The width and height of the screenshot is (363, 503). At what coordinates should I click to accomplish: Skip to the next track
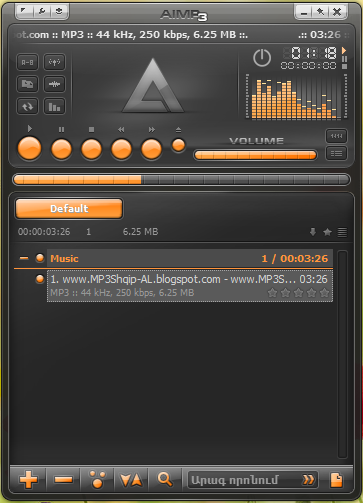[151, 149]
